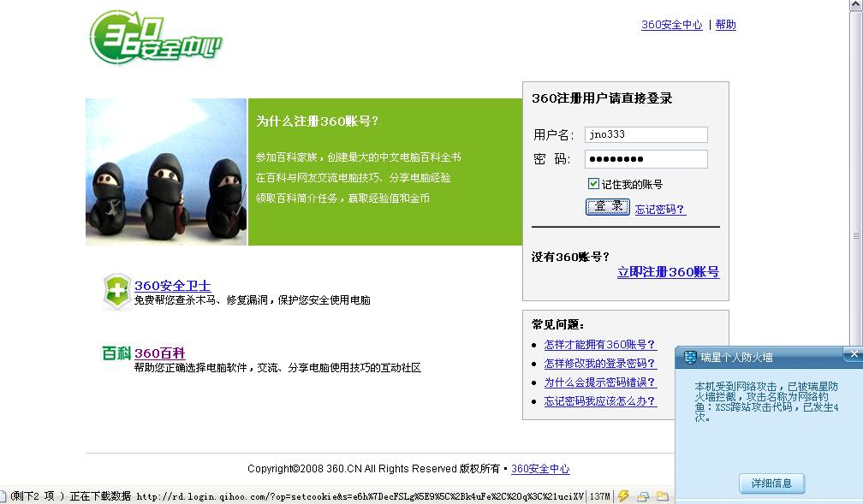Open the 360安全卫士 link
The height and width of the screenshot is (504, 863).
pos(172,286)
